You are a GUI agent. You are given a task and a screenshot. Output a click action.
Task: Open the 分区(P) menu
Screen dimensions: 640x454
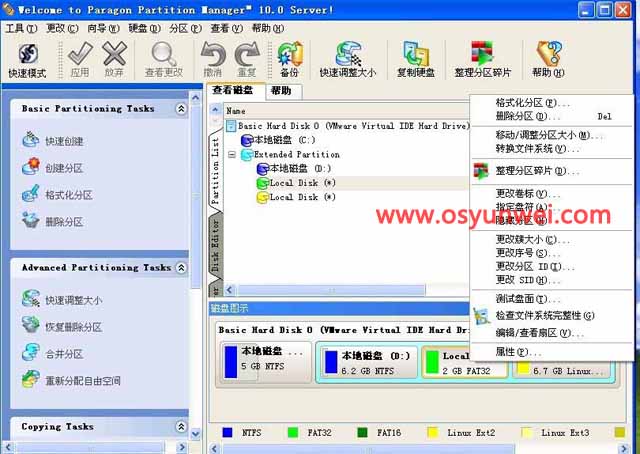(x=186, y=28)
